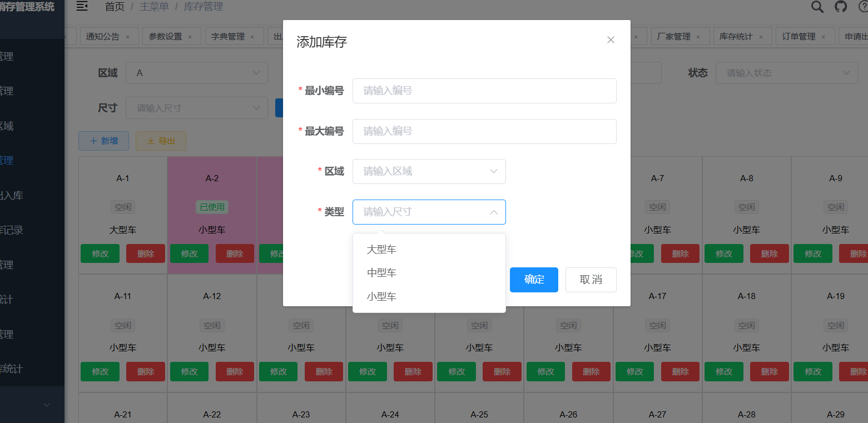Viewport: 868px width, 423px height.
Task: Click 删除 on the A-18 card
Action: pos(769,371)
